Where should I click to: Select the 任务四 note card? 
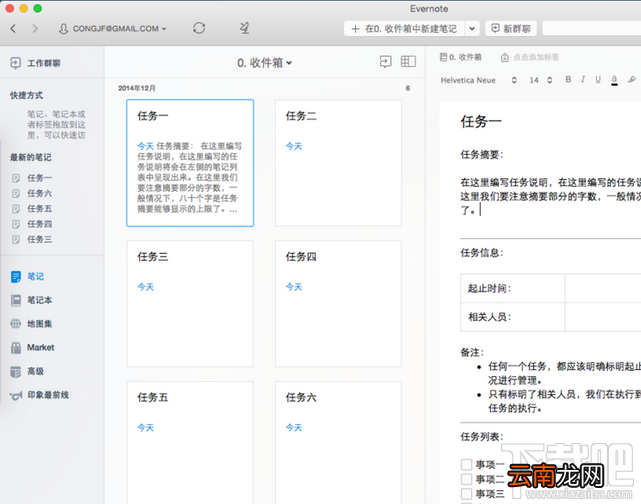coord(338,303)
